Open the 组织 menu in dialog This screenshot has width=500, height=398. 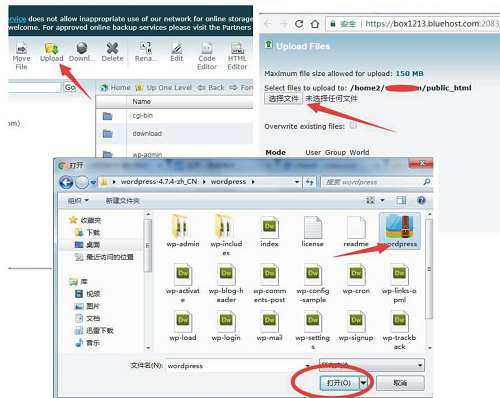tap(78, 201)
